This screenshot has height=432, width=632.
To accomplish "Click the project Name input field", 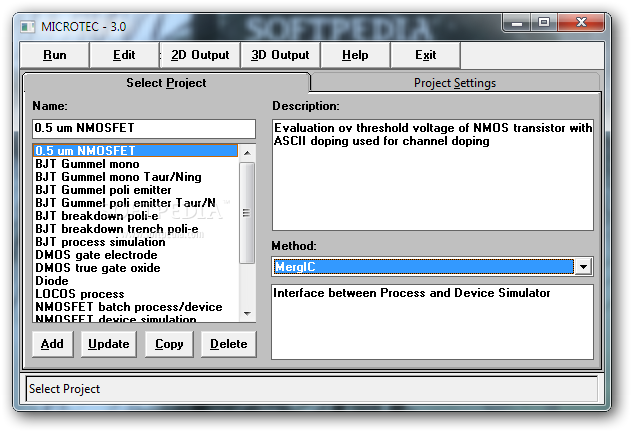I will point(144,128).
